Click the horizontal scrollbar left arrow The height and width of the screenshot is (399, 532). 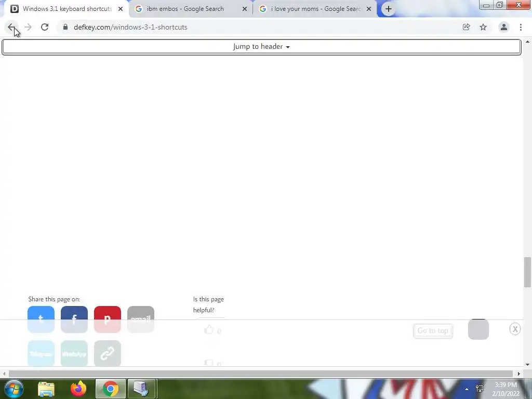coord(4,374)
